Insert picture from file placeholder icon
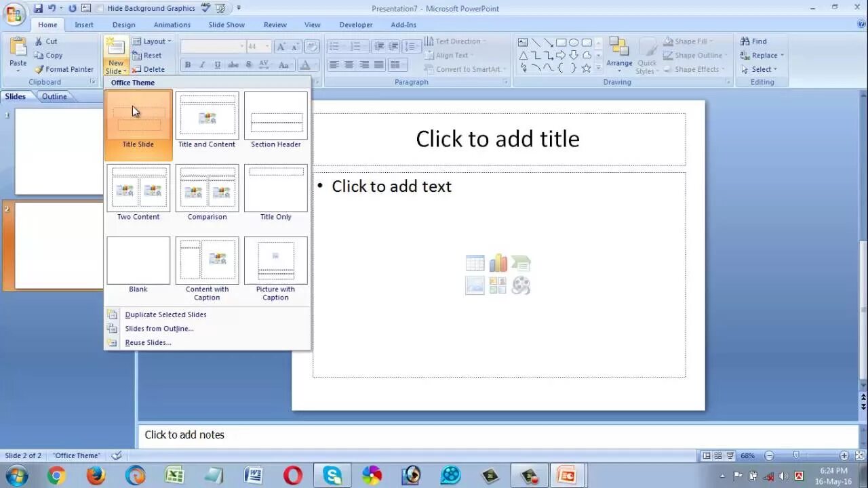The image size is (868, 488). pos(475,285)
